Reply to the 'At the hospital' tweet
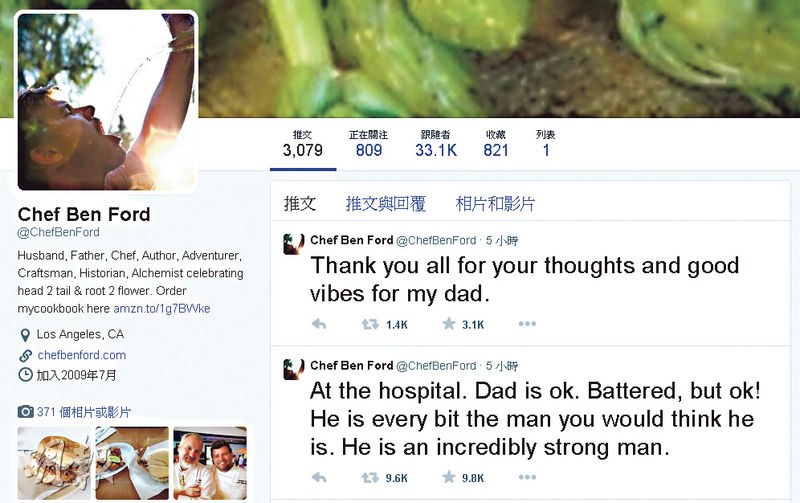 [319, 477]
